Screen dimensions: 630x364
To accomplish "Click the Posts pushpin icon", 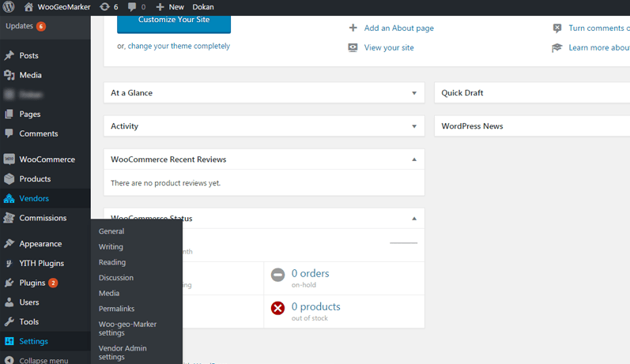I will pos(9,55).
